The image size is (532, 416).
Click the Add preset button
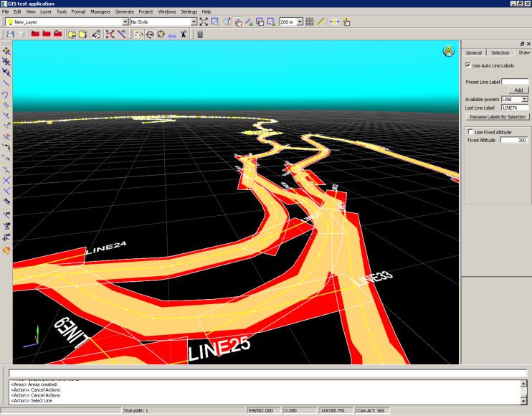(x=518, y=90)
